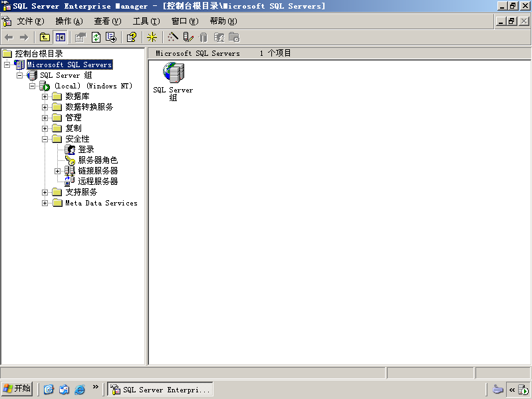
Task: Expand the 链接服务器 node
Action: [58, 172]
